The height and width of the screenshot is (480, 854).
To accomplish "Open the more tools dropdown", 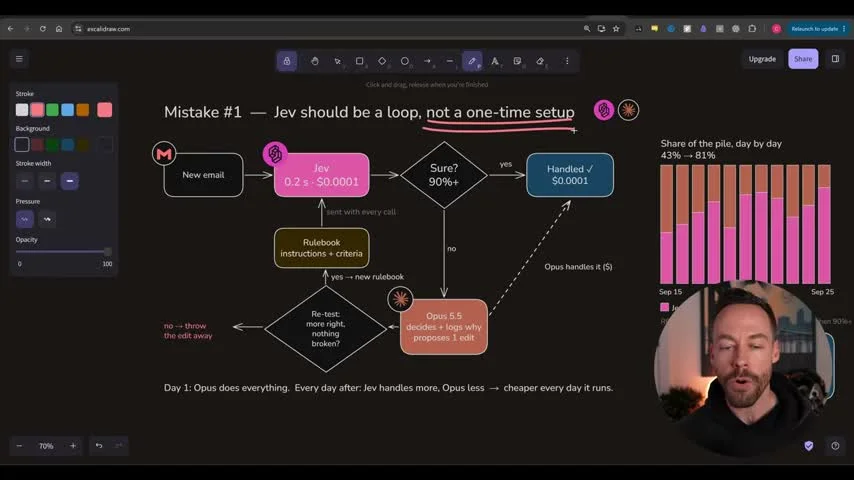I will click(567, 61).
